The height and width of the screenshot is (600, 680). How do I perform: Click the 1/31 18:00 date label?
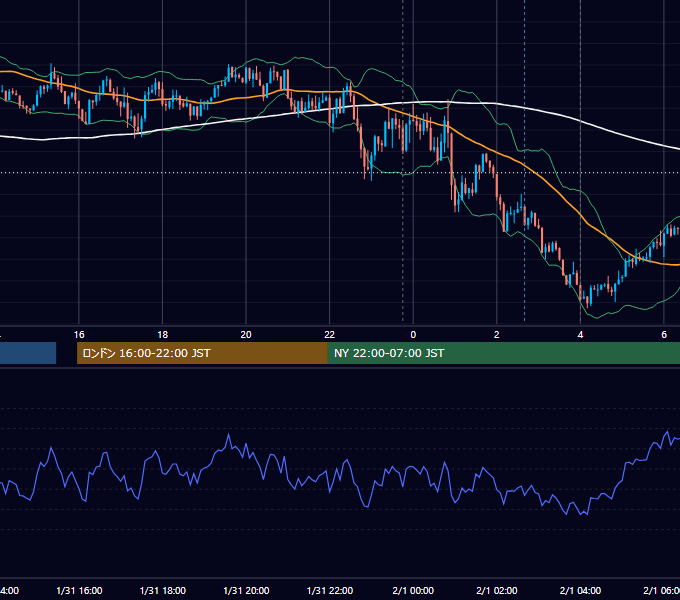pos(163,590)
